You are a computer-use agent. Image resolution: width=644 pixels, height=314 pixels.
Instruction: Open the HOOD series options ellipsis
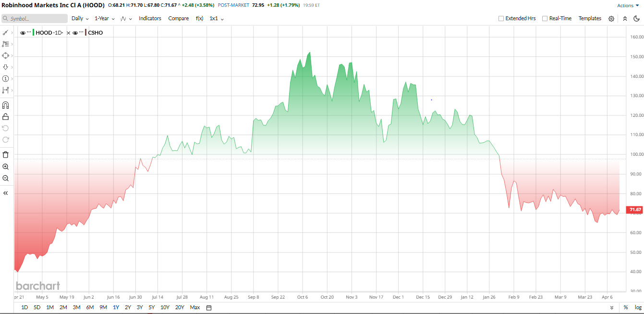(x=29, y=33)
